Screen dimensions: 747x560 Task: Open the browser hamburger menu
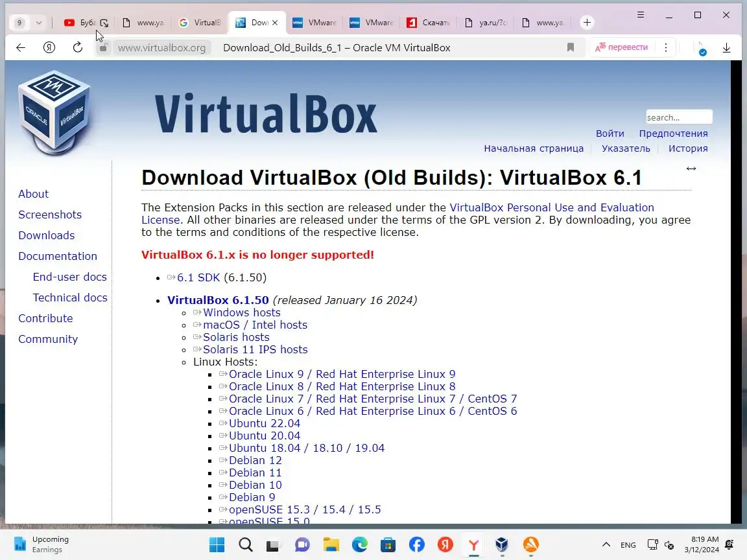[641, 16]
